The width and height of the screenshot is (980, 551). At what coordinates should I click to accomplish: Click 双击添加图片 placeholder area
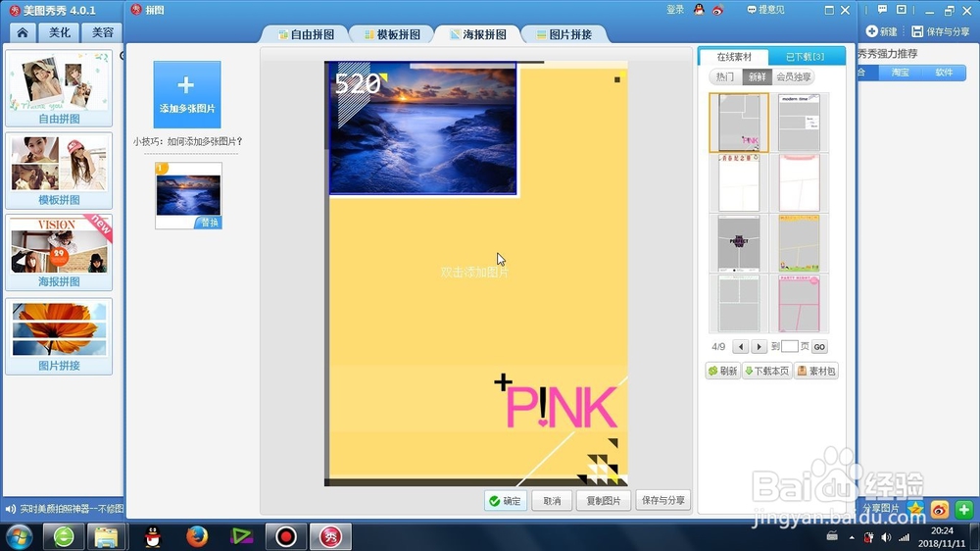pyautogui.click(x=474, y=272)
